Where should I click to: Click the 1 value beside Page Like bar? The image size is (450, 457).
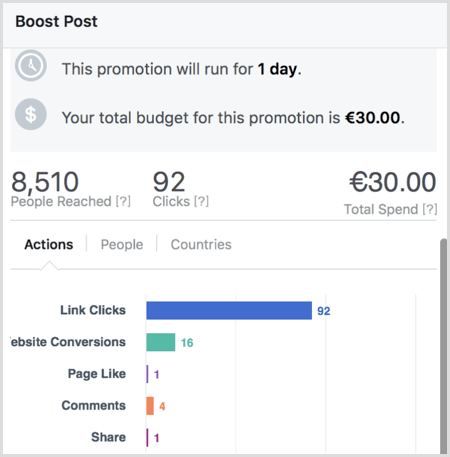point(157,375)
